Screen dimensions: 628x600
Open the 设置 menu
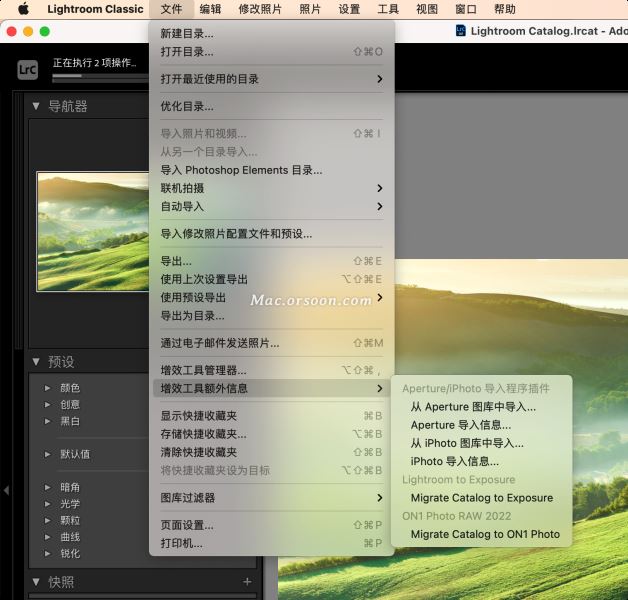point(349,9)
